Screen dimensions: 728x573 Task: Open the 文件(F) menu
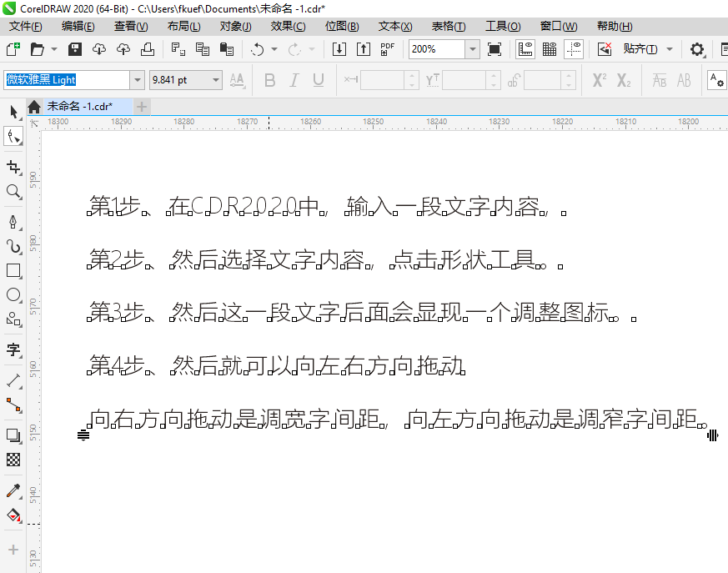[26, 27]
